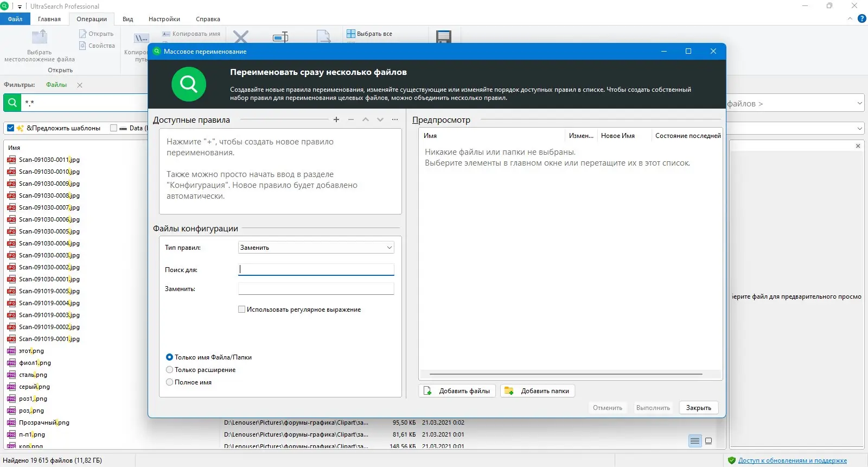The image size is (868, 467).
Task: Select file фиол1.png in the list
Action: 35,363
